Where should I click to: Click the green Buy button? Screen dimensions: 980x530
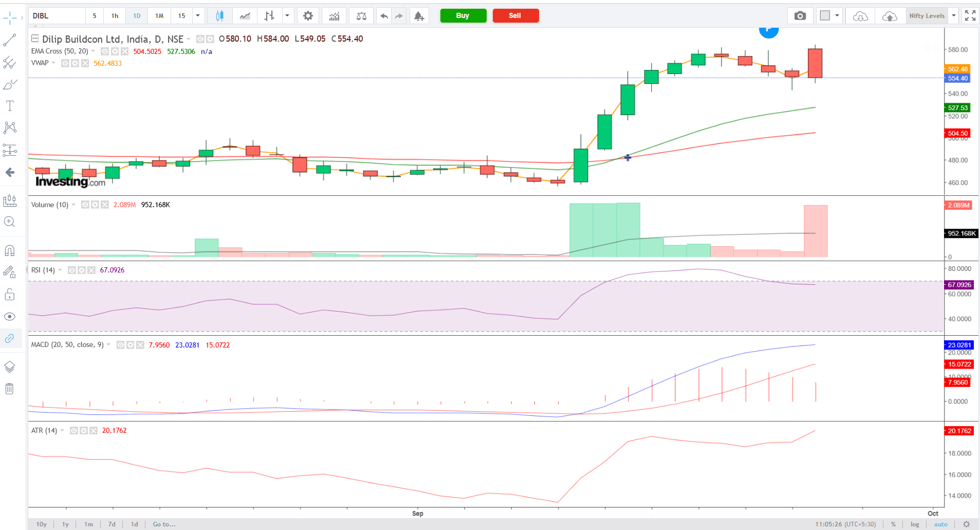[x=463, y=16]
